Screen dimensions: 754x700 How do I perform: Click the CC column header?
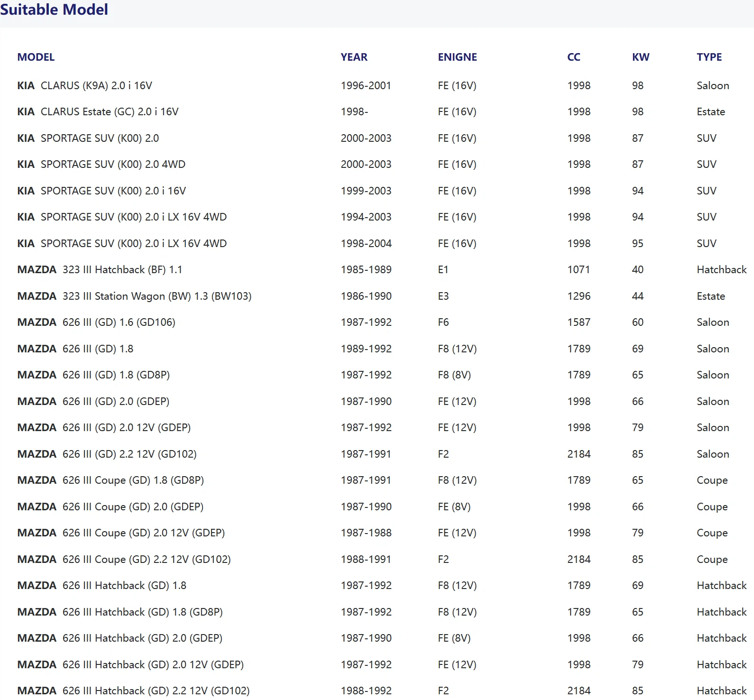click(x=574, y=57)
